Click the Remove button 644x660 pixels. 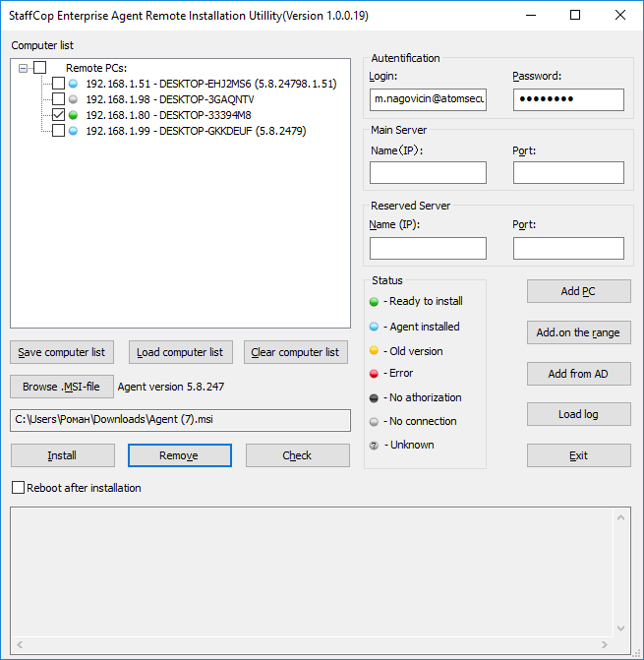[179, 455]
